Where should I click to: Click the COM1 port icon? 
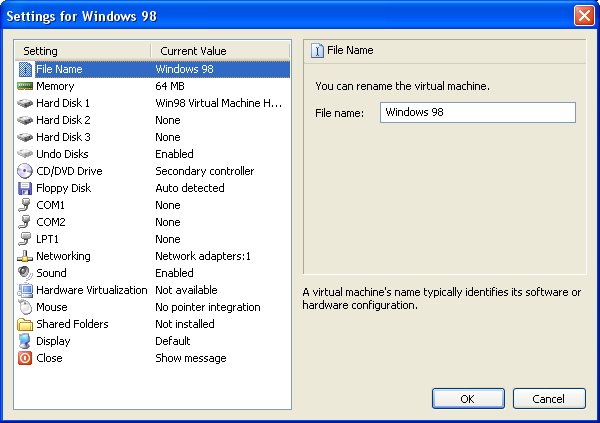25,205
